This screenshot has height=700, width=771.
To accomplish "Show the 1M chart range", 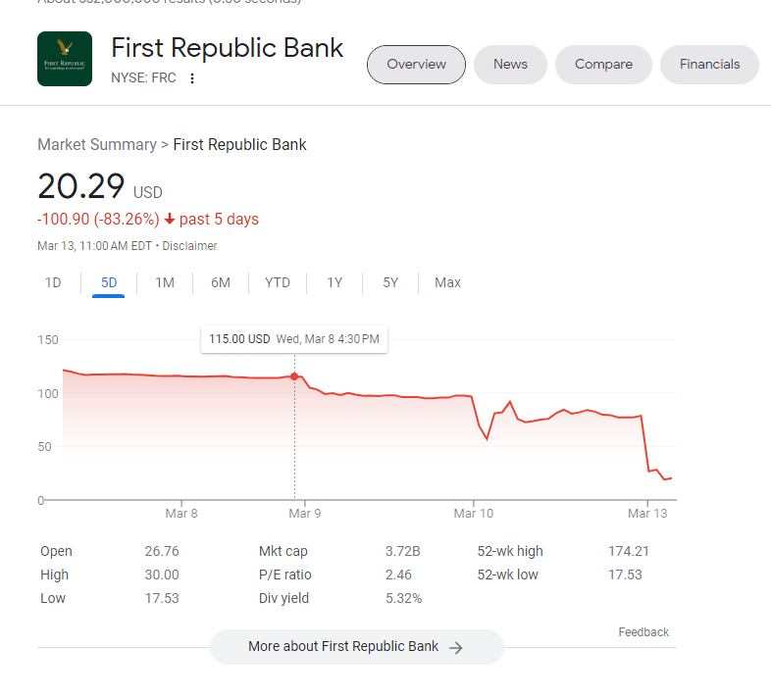I will pos(165,282).
